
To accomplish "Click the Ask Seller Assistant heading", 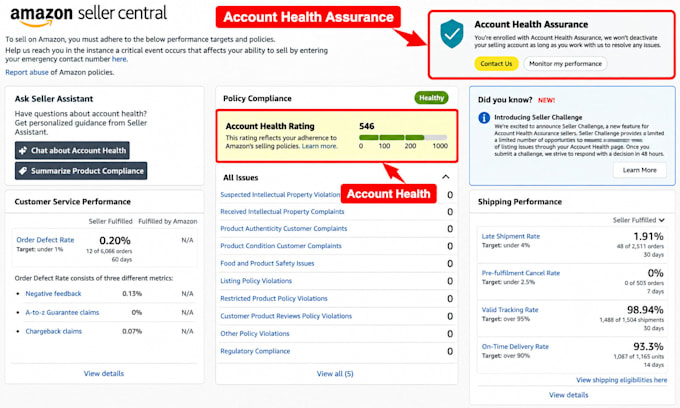I will [x=54, y=99].
